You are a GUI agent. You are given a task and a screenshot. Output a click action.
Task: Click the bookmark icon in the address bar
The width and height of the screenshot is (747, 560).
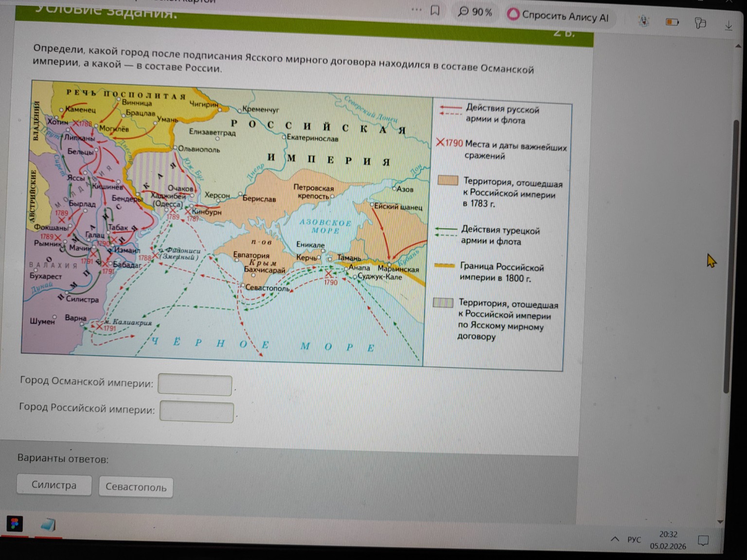435,10
